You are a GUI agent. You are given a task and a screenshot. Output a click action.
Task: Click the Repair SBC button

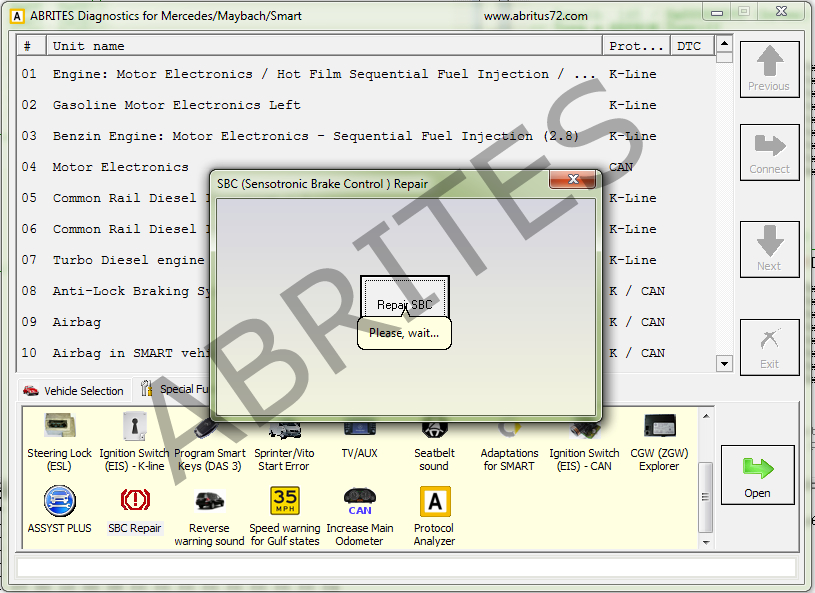pos(404,298)
